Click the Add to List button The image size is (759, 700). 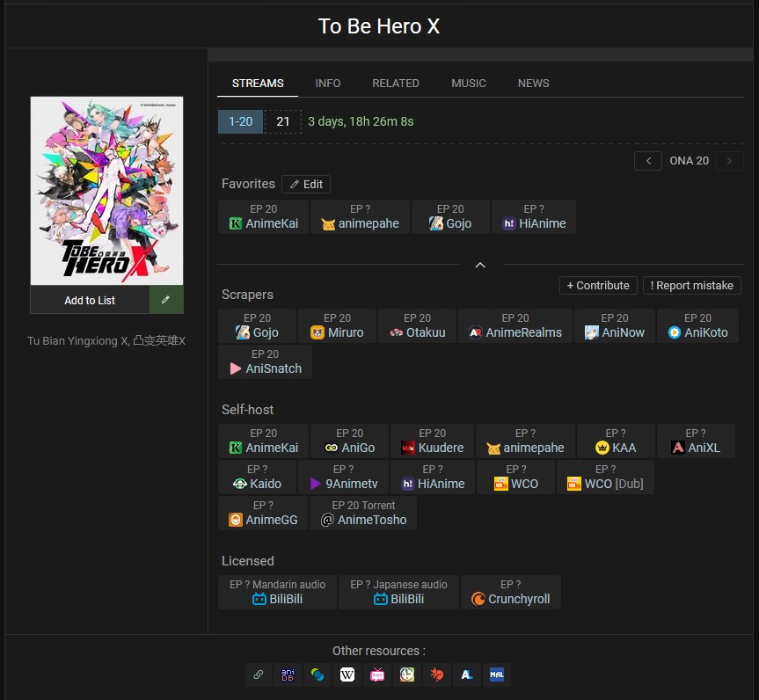90,300
